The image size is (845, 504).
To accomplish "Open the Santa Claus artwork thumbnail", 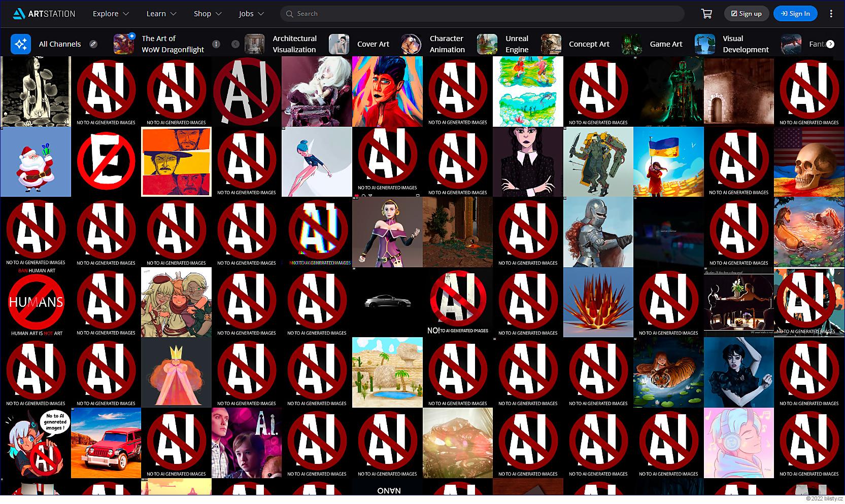I will pyautogui.click(x=36, y=162).
